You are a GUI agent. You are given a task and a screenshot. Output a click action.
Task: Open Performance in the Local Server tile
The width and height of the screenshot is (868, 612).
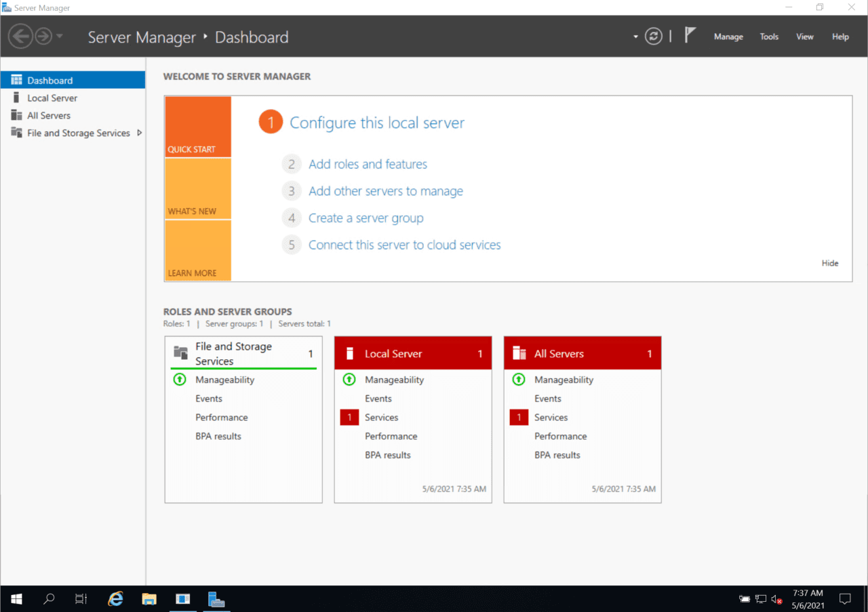pos(391,436)
